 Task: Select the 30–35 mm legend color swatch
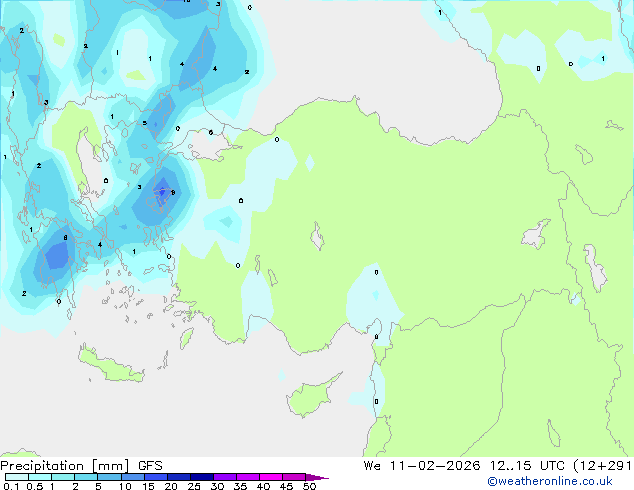point(224,477)
